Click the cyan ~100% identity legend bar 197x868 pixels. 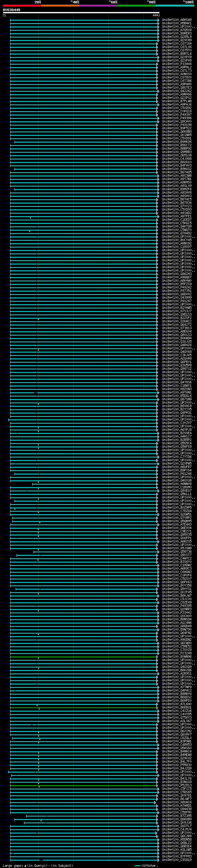click(x=175, y=6)
